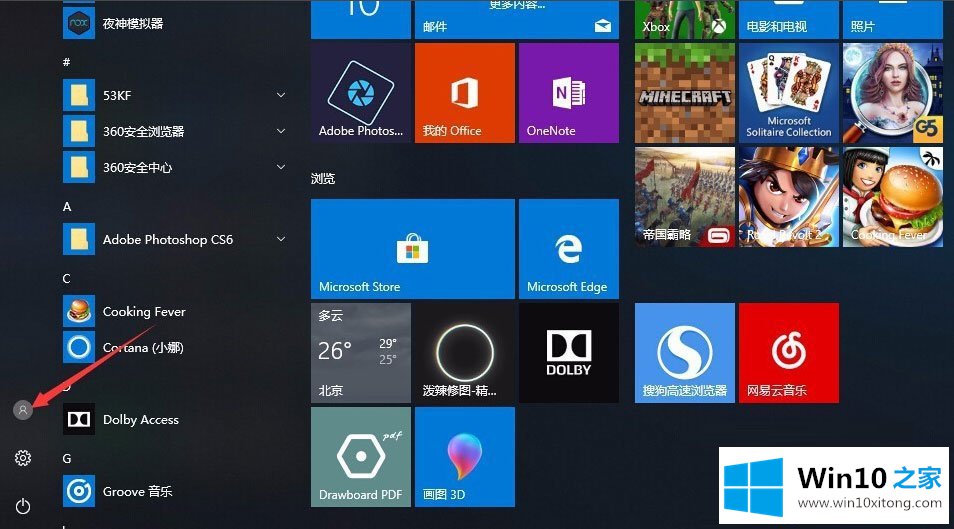Launch the Minecraft tile
Viewport: 954px width, 529px height.
click(x=685, y=93)
